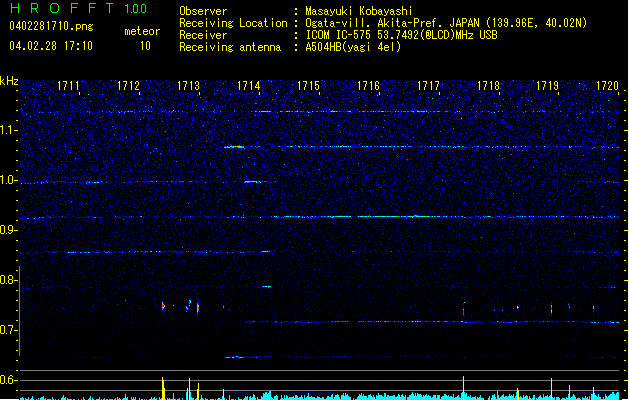Click the 0.6 kHz frequency axis label

coord(9,380)
